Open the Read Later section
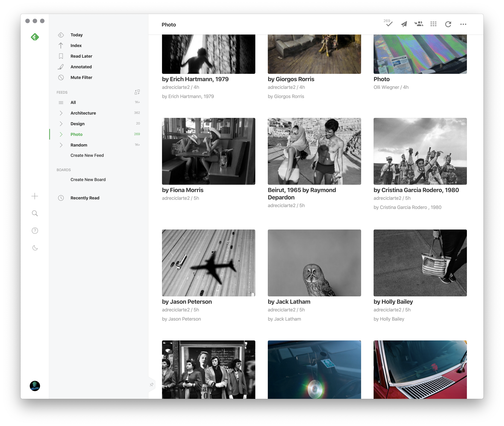The height and width of the screenshot is (426, 504). (81, 56)
